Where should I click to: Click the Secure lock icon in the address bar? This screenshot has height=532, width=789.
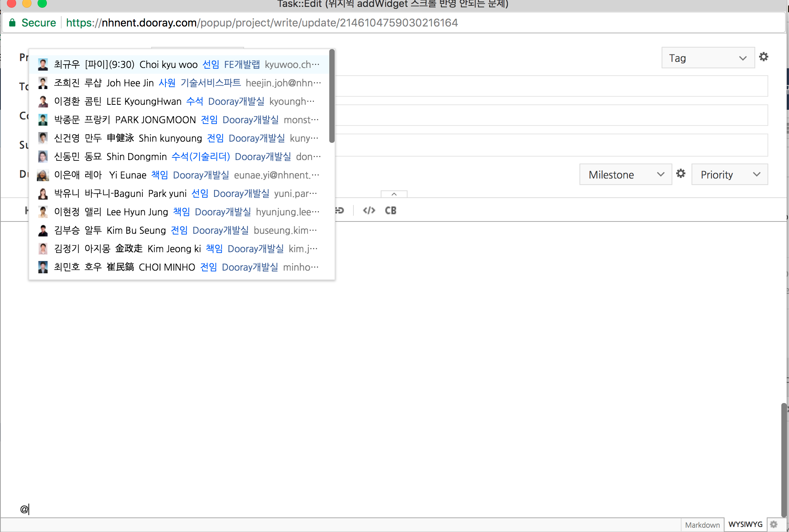pyautogui.click(x=12, y=22)
